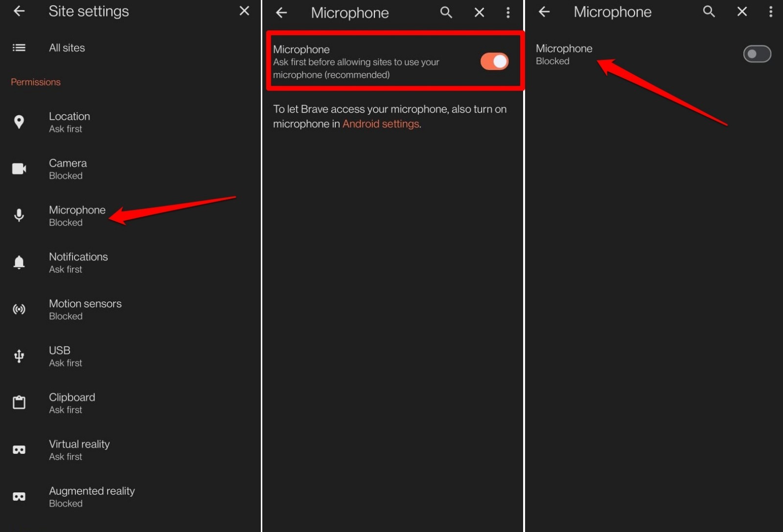Tap the Virtual reality headset icon
This screenshot has width=783, height=532.
(x=19, y=450)
